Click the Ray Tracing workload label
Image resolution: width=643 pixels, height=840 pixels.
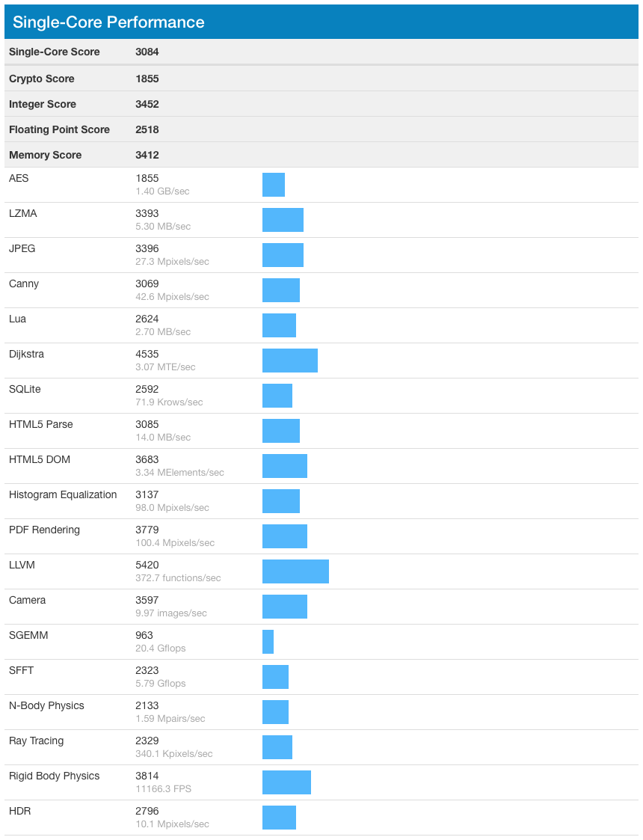[37, 741]
